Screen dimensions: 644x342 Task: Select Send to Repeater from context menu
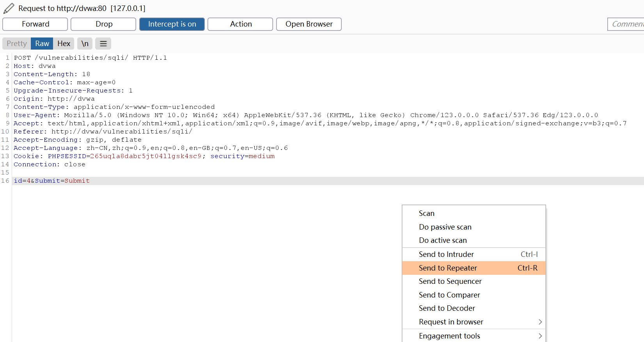coord(448,268)
